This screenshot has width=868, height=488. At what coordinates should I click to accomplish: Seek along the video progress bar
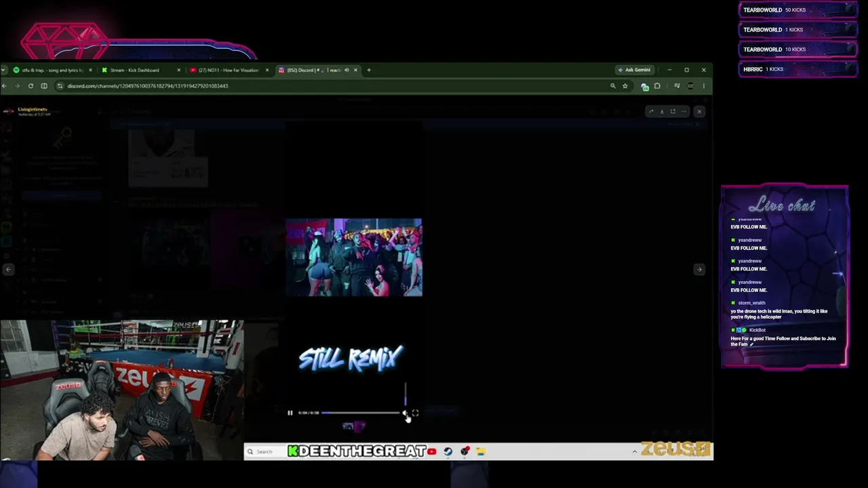tap(360, 413)
